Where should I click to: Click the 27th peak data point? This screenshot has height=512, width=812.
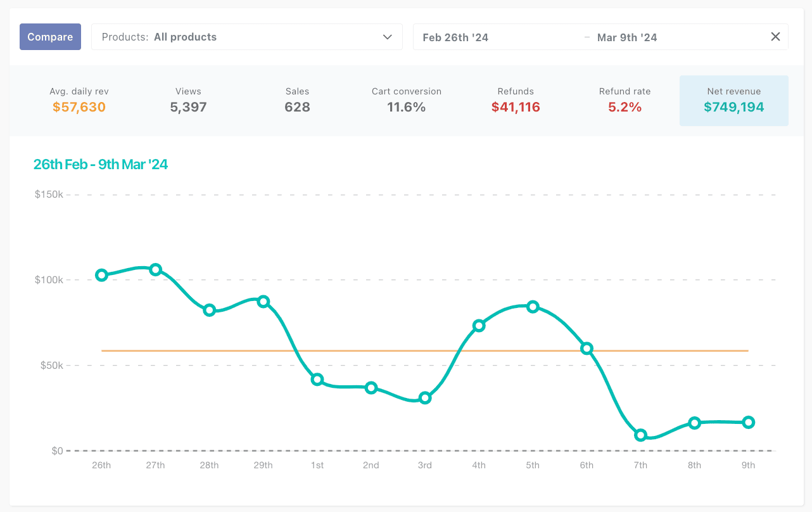tap(155, 269)
